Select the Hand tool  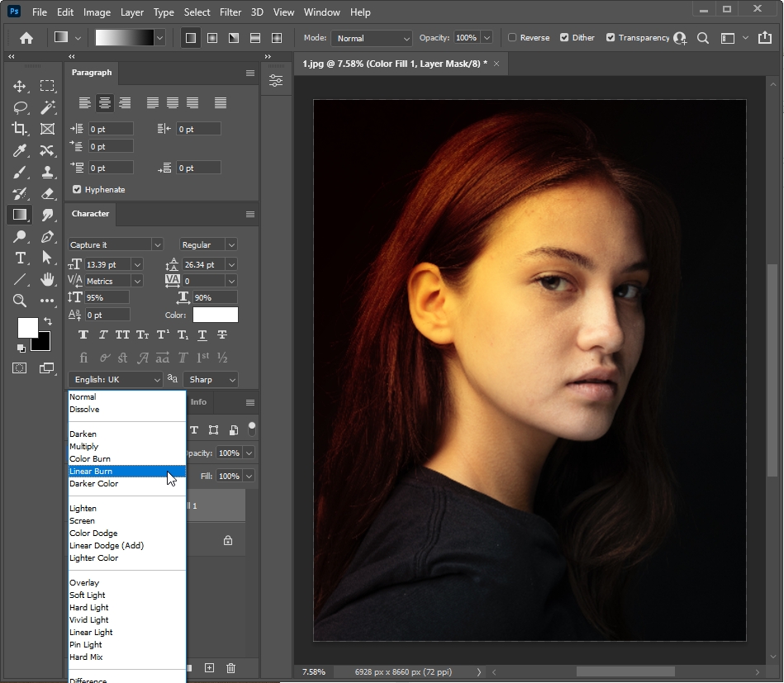[48, 279]
